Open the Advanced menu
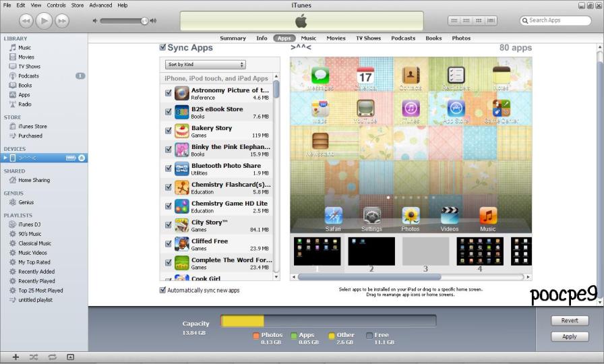This screenshot has width=604, height=364. [100, 5]
